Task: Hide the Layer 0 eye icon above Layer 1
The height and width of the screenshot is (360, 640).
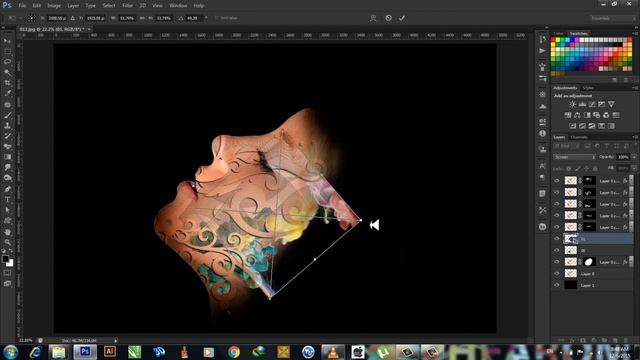Action: point(557,273)
